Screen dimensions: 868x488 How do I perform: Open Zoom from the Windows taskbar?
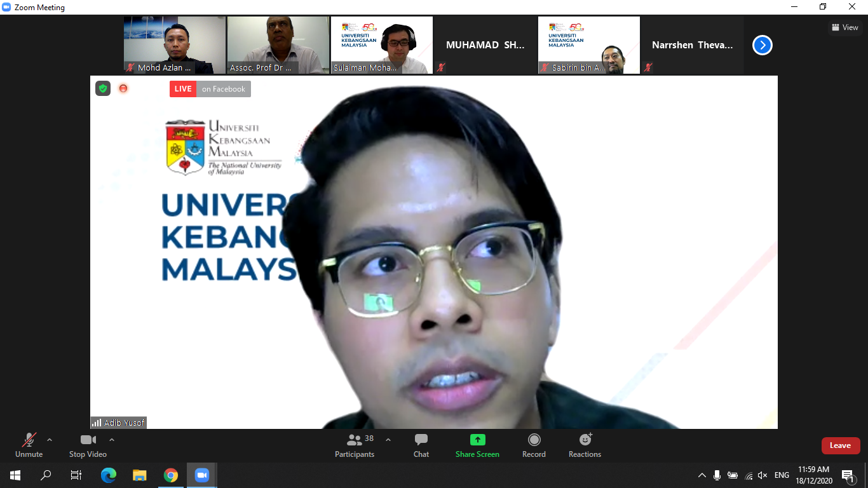pos(202,475)
